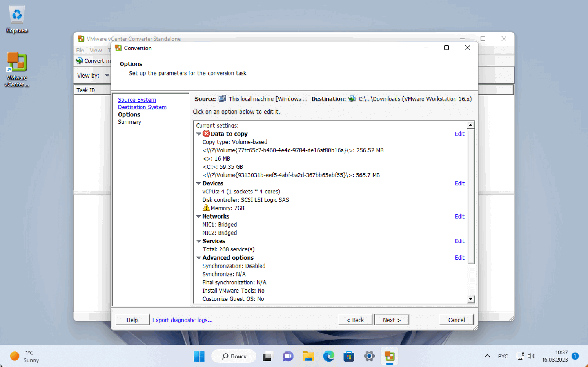The width and height of the screenshot is (588, 367).
Task: Go to the Destination System step
Action: [142, 107]
